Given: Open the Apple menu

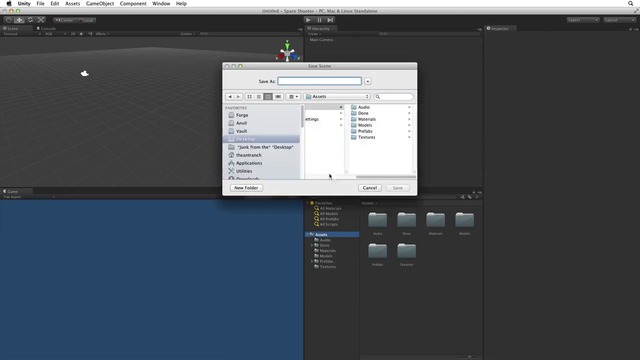Looking at the screenshot, I should (x=9, y=3).
